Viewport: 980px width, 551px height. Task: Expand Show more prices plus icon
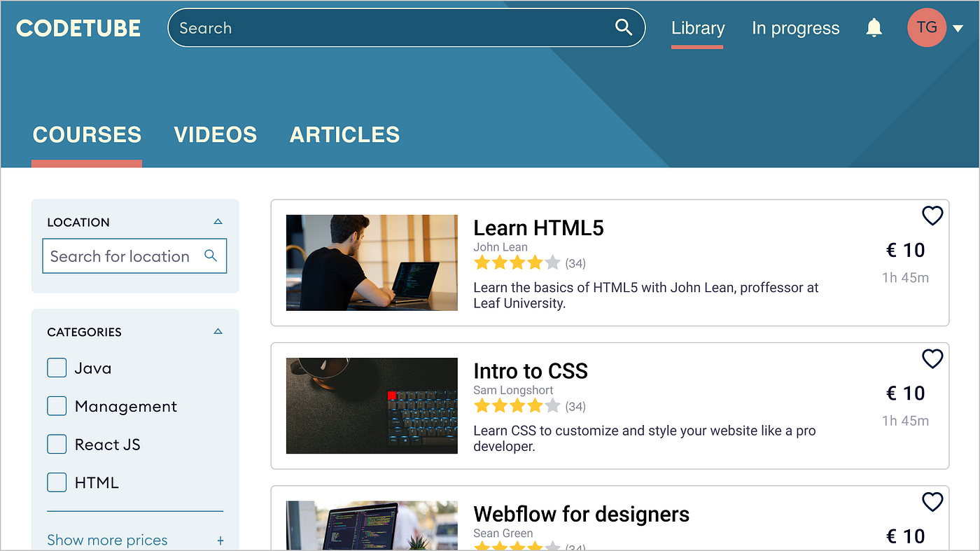click(220, 540)
